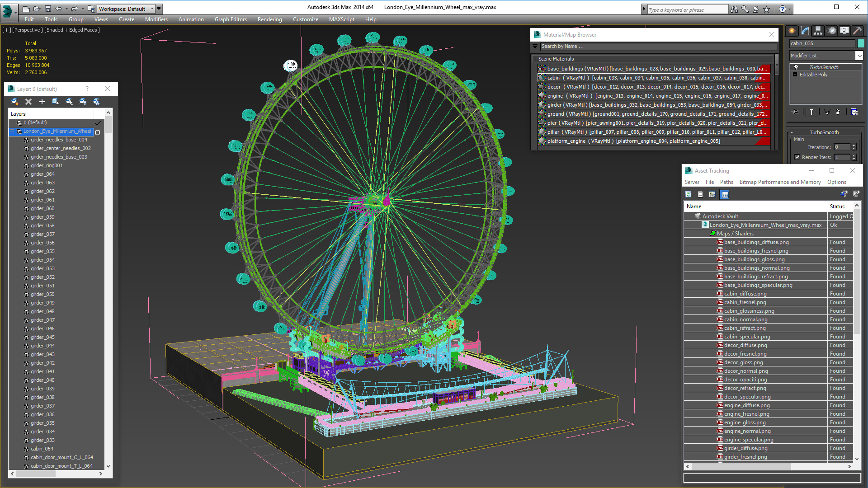Click Select Highlighted Objects icon in Layer dialog

(x=56, y=102)
